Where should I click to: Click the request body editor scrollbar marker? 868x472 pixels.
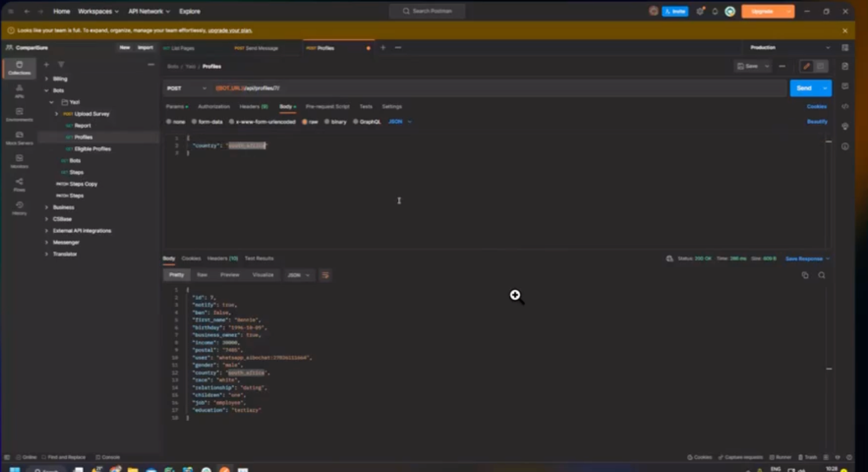coord(829,142)
